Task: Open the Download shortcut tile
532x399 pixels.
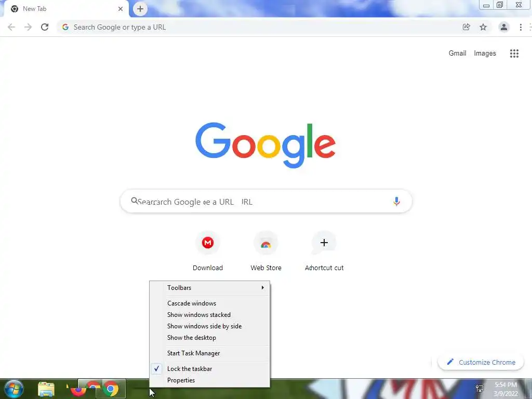Action: (x=208, y=251)
